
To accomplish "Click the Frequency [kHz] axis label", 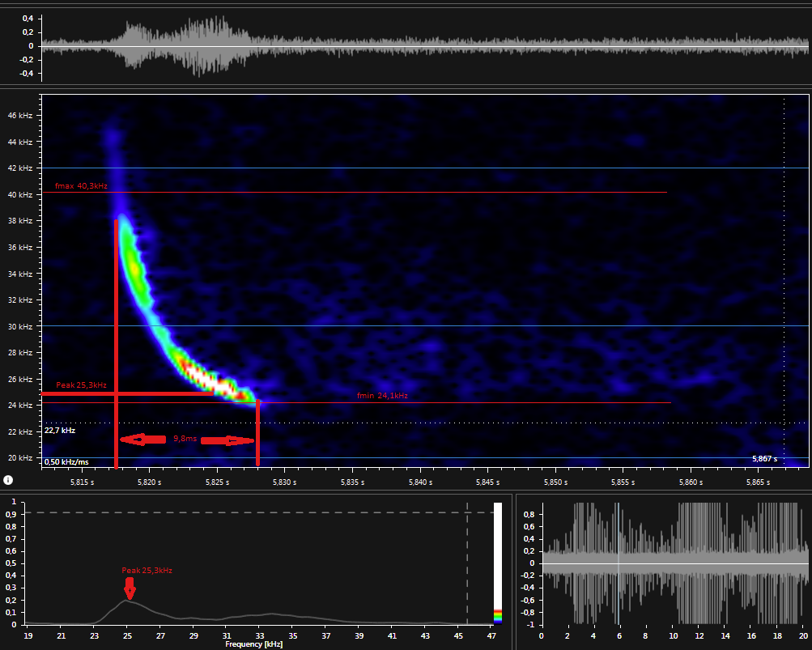I will coord(254,644).
